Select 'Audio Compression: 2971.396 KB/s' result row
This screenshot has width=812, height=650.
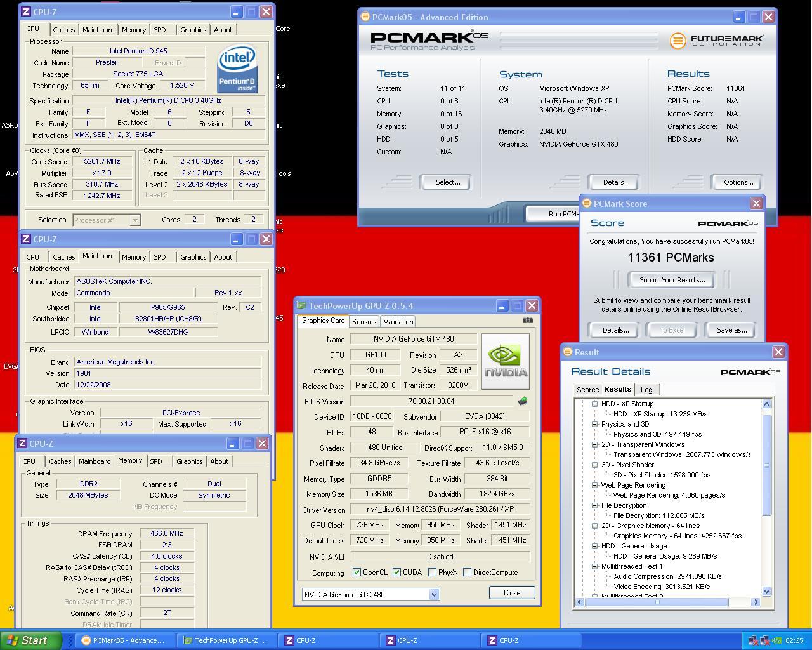[668, 576]
